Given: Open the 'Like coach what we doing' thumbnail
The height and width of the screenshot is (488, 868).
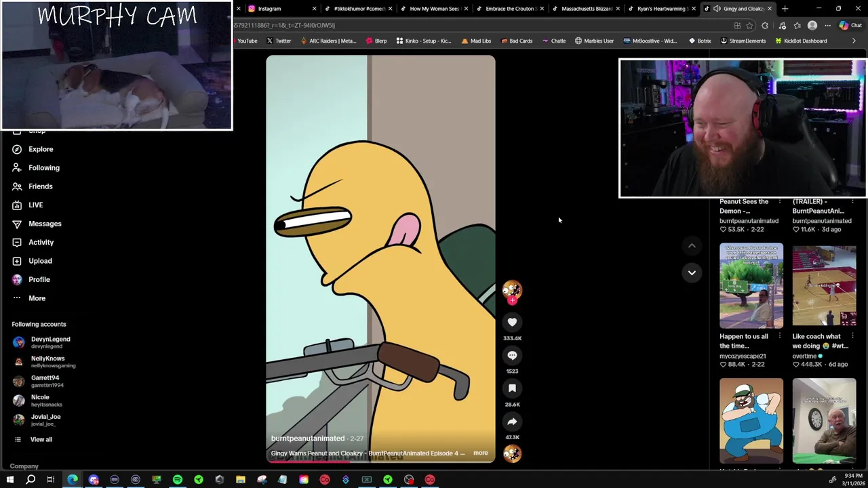Looking at the screenshot, I should (824, 285).
